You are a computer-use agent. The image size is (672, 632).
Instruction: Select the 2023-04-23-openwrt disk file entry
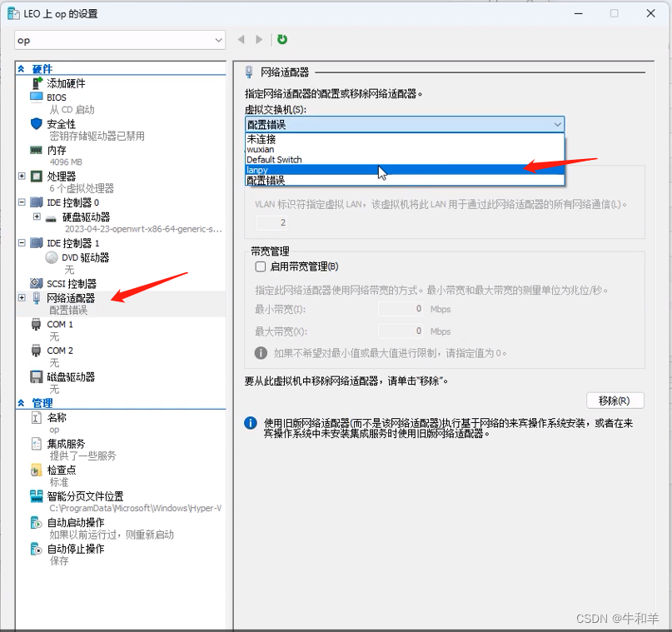[x=143, y=229]
